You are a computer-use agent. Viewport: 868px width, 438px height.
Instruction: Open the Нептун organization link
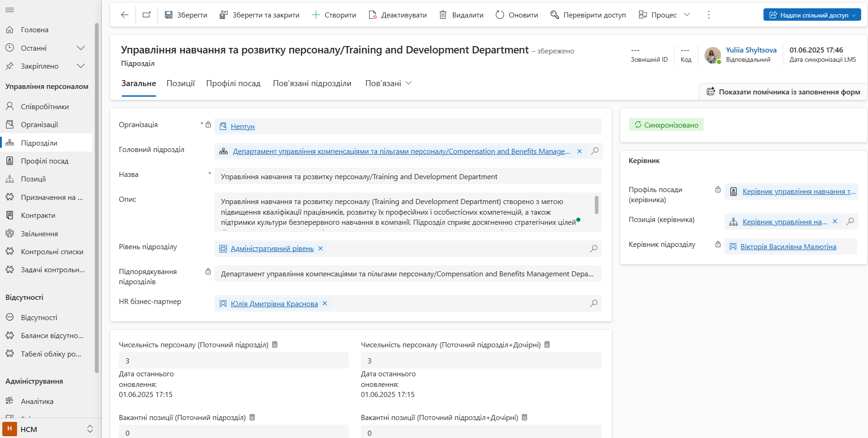pos(242,126)
